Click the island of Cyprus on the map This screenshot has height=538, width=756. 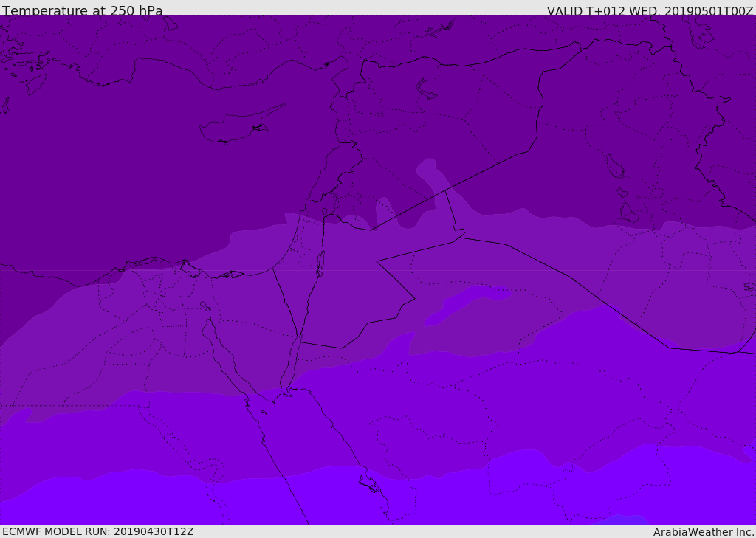(x=236, y=128)
